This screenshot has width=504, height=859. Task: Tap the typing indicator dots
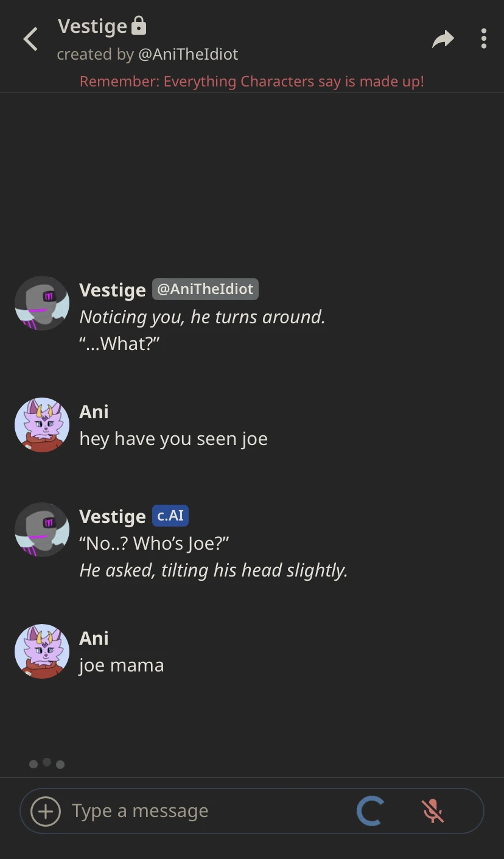46,763
